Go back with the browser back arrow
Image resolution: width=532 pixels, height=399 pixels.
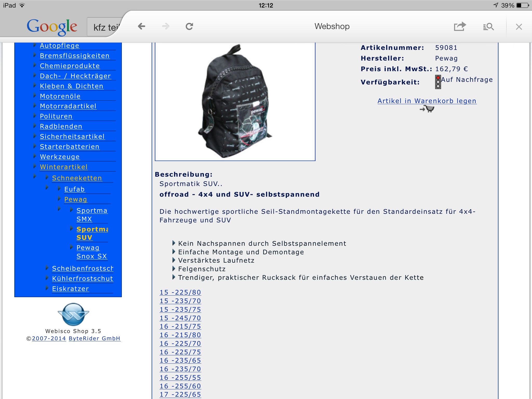click(141, 26)
